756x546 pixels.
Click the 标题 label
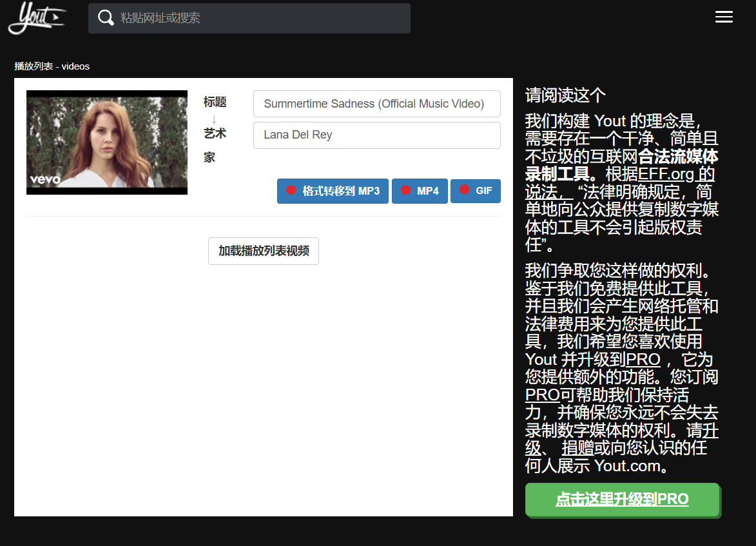pyautogui.click(x=215, y=102)
